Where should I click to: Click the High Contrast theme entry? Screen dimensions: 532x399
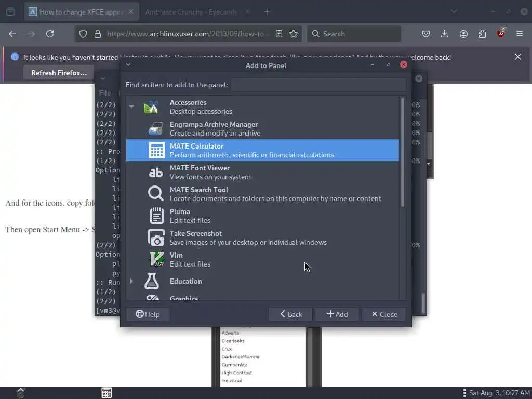pos(236,373)
